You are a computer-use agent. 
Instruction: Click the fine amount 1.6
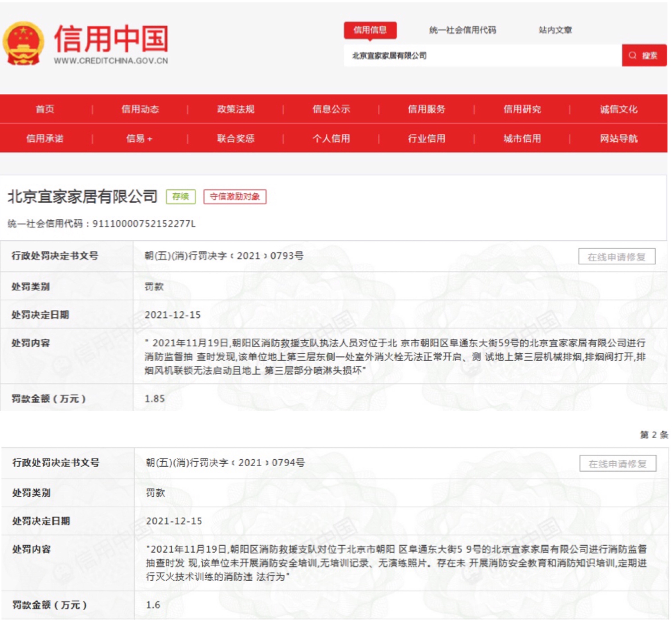tap(153, 605)
